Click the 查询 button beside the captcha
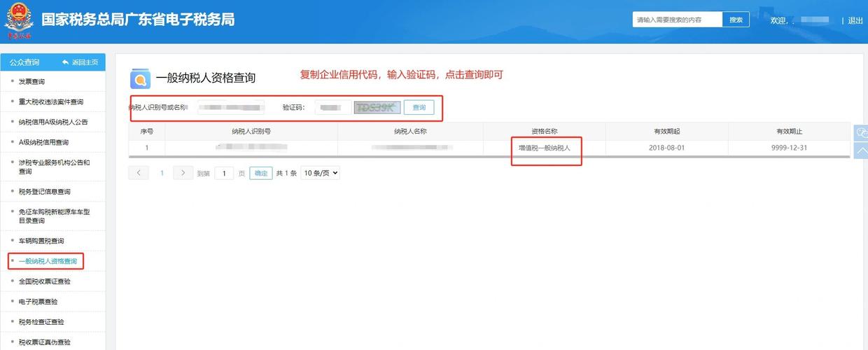This screenshot has width=868, height=350. [x=419, y=108]
